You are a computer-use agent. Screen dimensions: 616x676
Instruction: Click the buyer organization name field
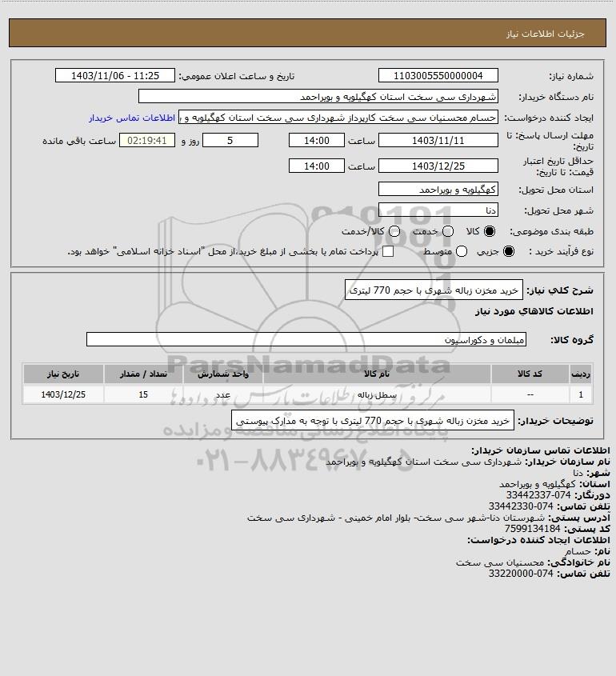pos(318,97)
